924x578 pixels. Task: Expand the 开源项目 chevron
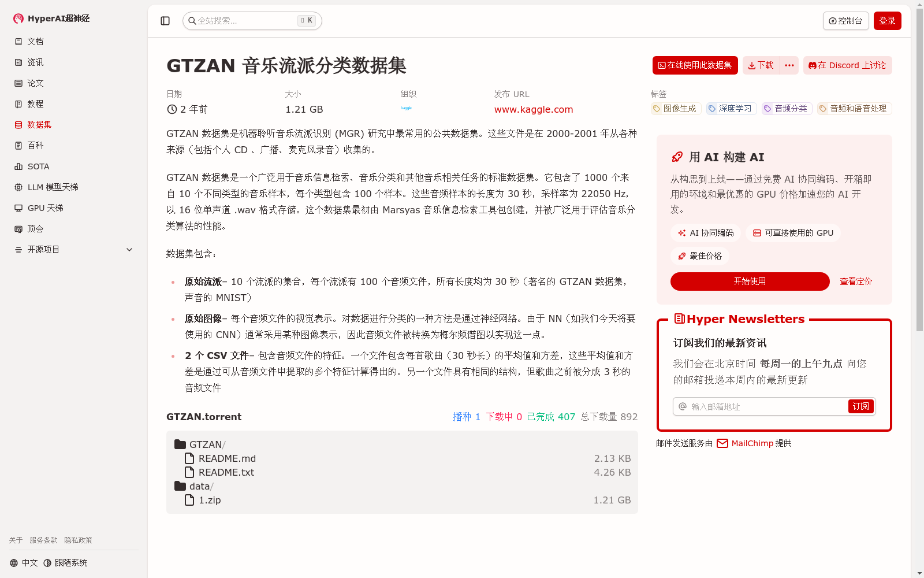pos(129,250)
